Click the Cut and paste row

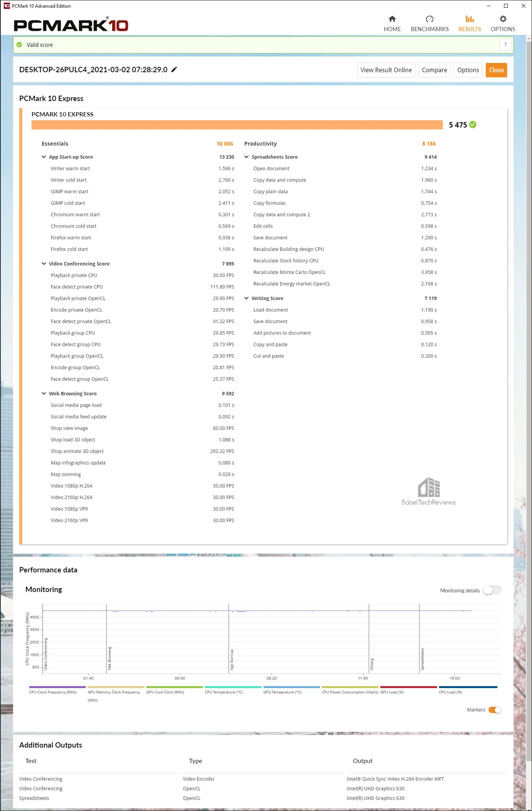pos(345,356)
